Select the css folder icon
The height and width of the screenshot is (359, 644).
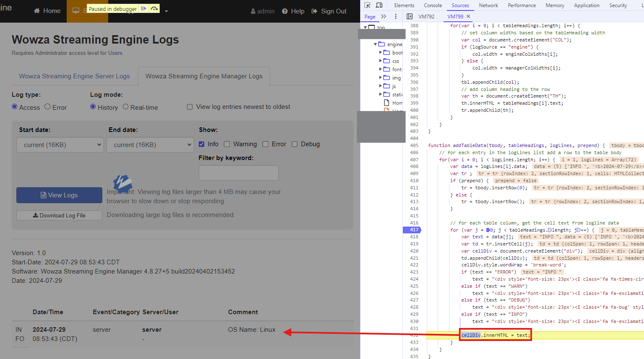click(387, 61)
